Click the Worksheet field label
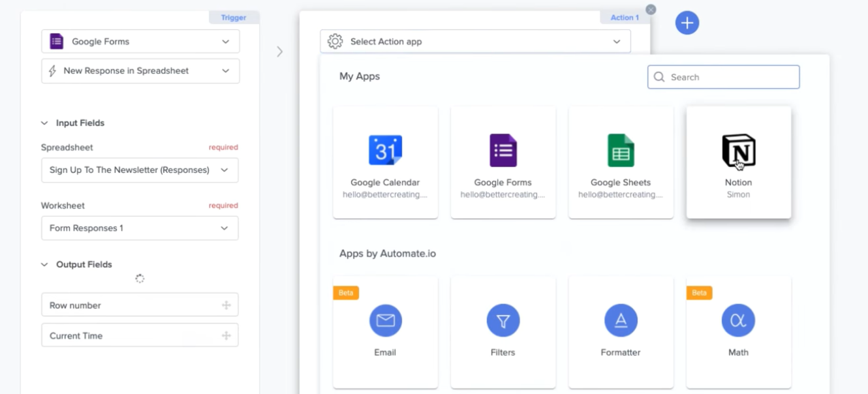The height and width of the screenshot is (394, 868). [63, 205]
